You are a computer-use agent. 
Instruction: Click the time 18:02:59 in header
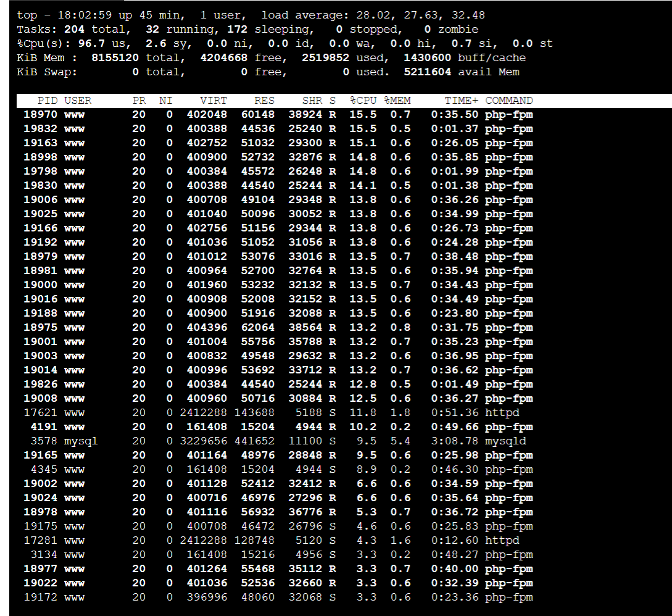(x=85, y=15)
